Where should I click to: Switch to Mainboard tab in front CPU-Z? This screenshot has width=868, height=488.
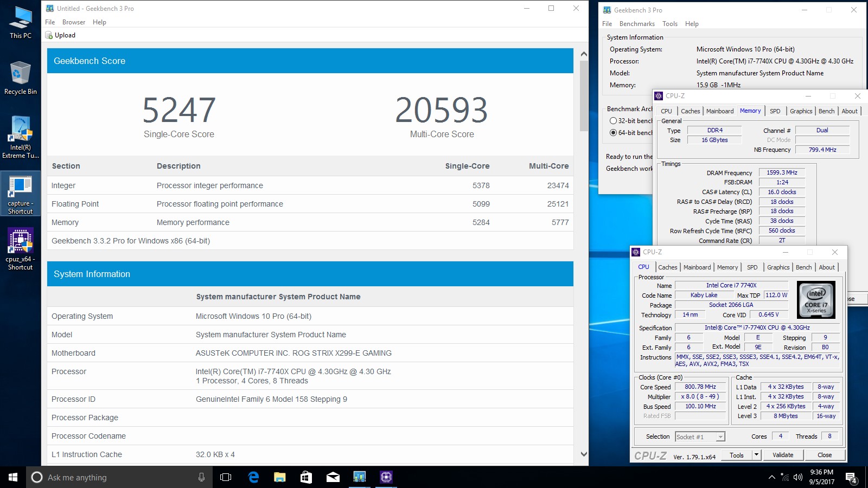[697, 267]
